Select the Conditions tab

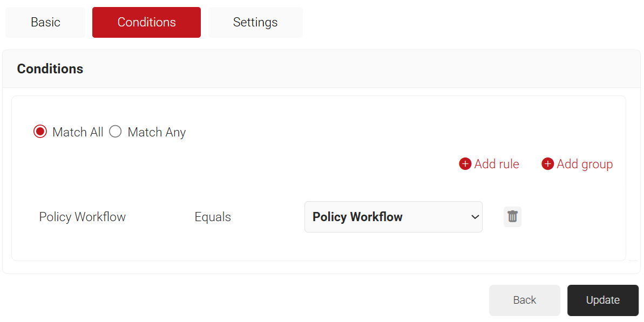pyautogui.click(x=146, y=22)
